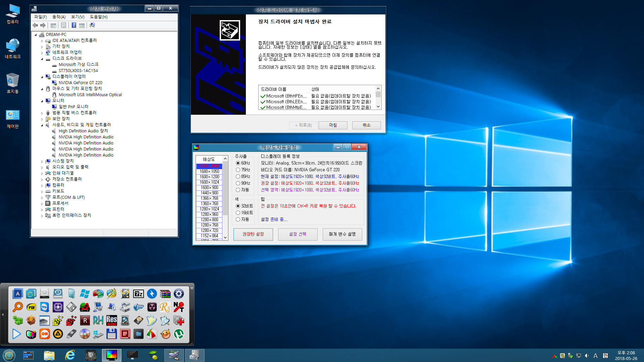Launch the Acronis blue A icon

pos(17,294)
